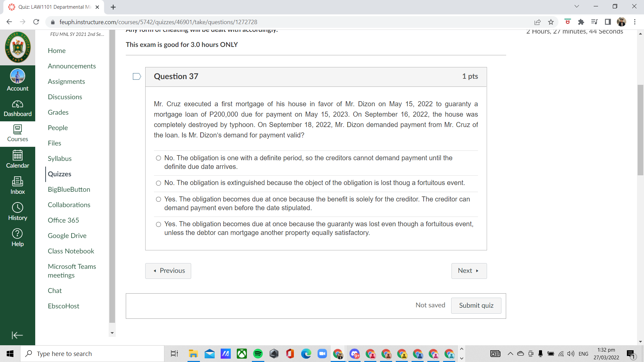Pick answer about guaranty lost through fortuitous event
The height and width of the screenshot is (362, 644).
click(x=158, y=224)
